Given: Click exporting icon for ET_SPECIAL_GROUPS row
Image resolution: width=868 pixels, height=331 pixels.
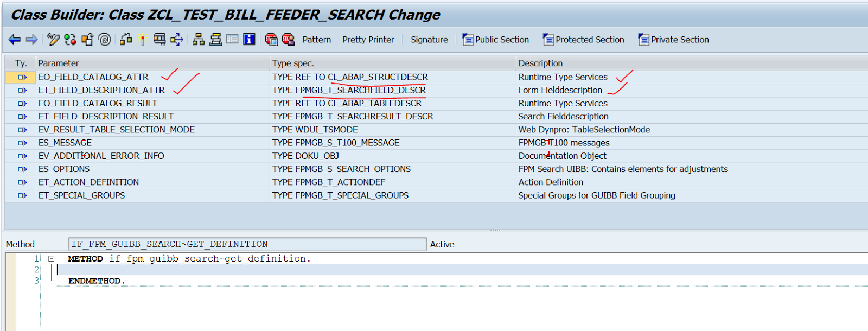Looking at the screenshot, I should tap(22, 195).
